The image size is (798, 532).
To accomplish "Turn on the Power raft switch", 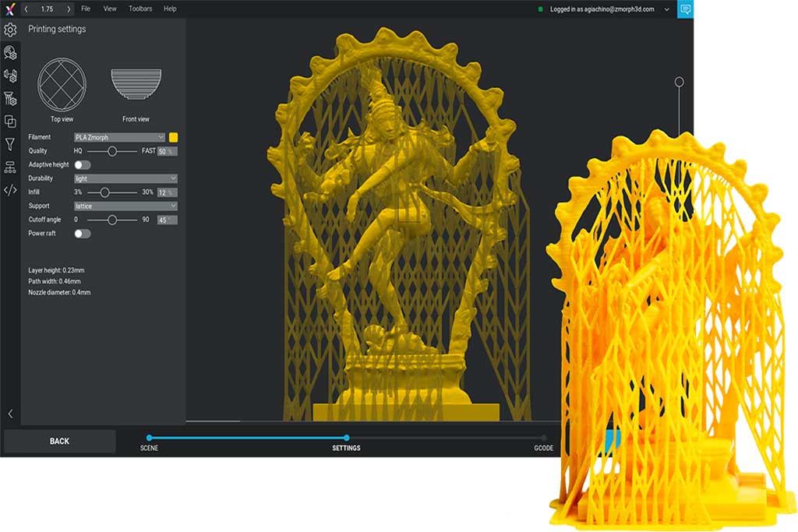I will coord(82,234).
